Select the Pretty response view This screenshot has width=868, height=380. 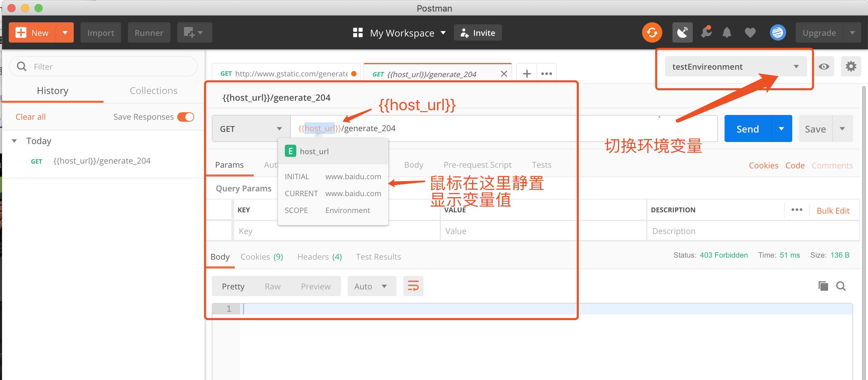[x=233, y=286]
